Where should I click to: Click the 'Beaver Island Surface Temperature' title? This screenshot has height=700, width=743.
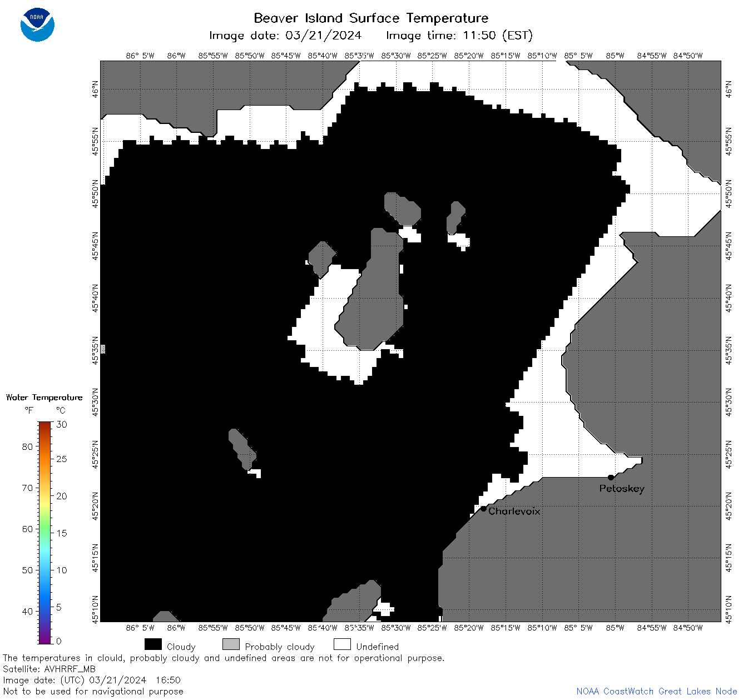point(371,18)
